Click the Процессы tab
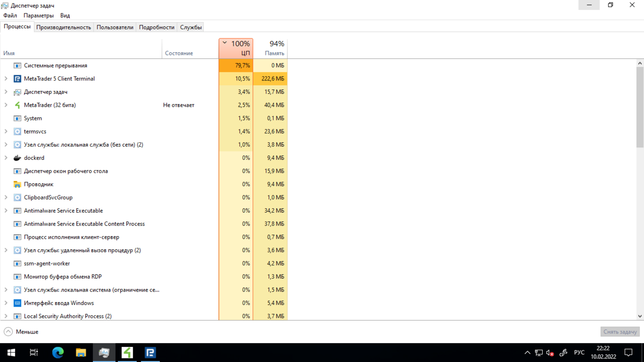This screenshot has height=362, width=644. pos(17,26)
